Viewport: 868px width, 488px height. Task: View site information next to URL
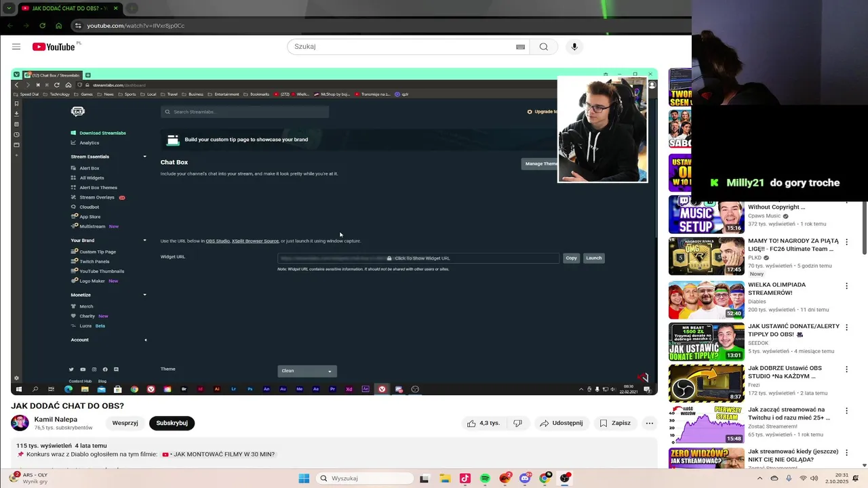78,26
